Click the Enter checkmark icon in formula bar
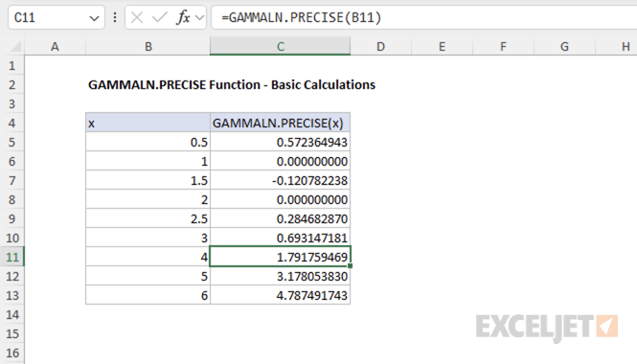The image size is (637, 364). pos(160,17)
